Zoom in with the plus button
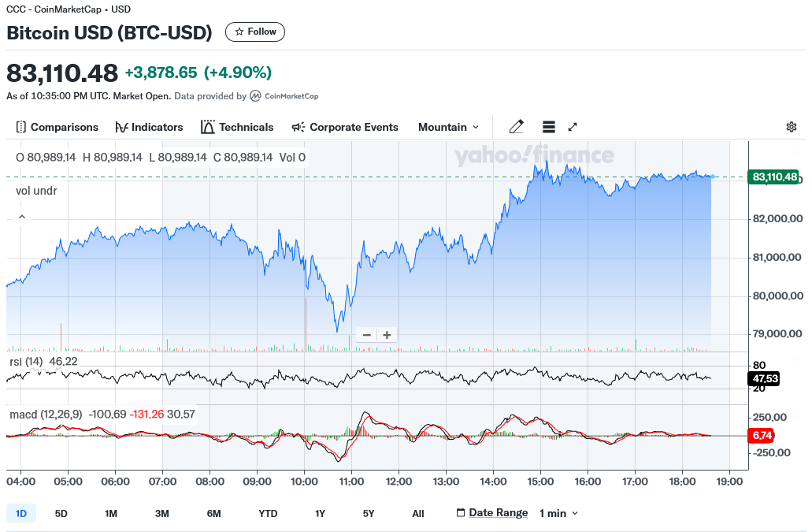Screen dimensions: 812x532 (387, 335)
